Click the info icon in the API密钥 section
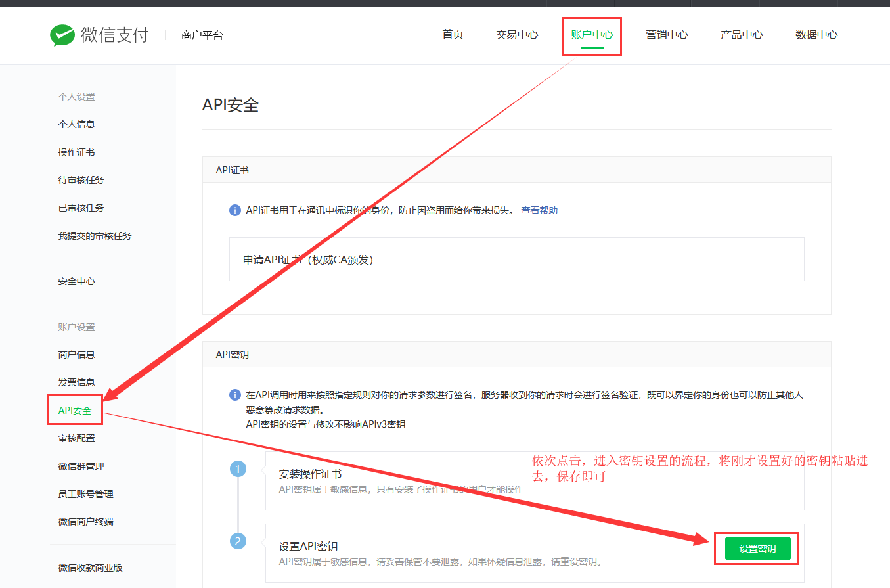Viewport: 890px width, 588px height. pyautogui.click(x=234, y=395)
